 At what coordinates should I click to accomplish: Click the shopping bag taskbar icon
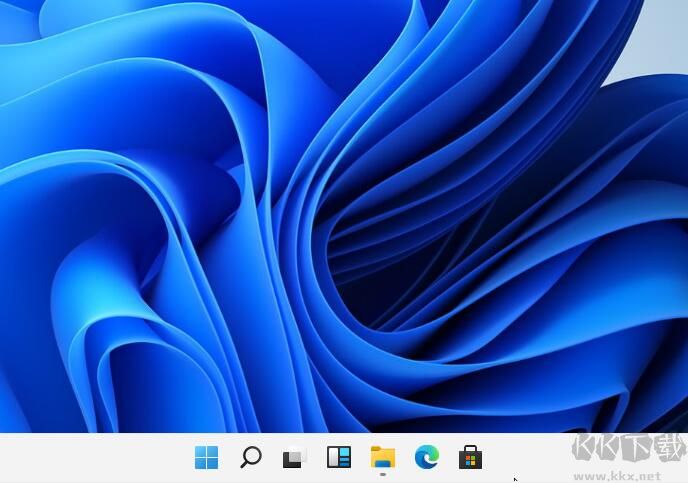click(x=470, y=458)
